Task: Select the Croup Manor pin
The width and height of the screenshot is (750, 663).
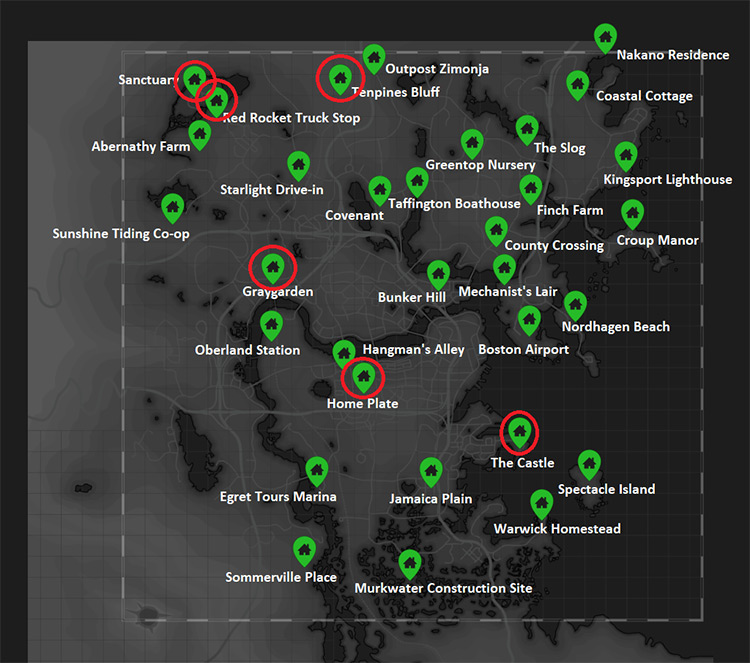Action: [x=632, y=214]
